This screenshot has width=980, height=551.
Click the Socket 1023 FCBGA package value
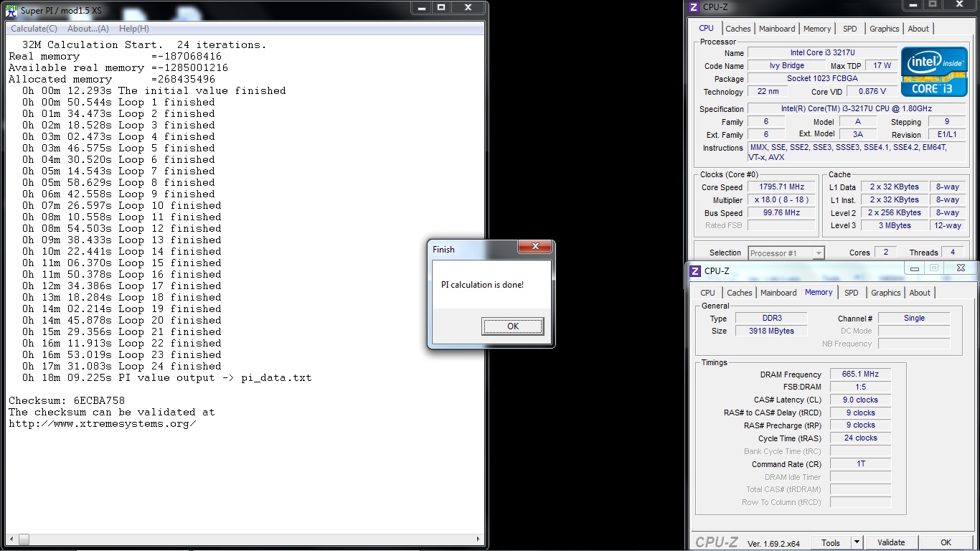822,78
